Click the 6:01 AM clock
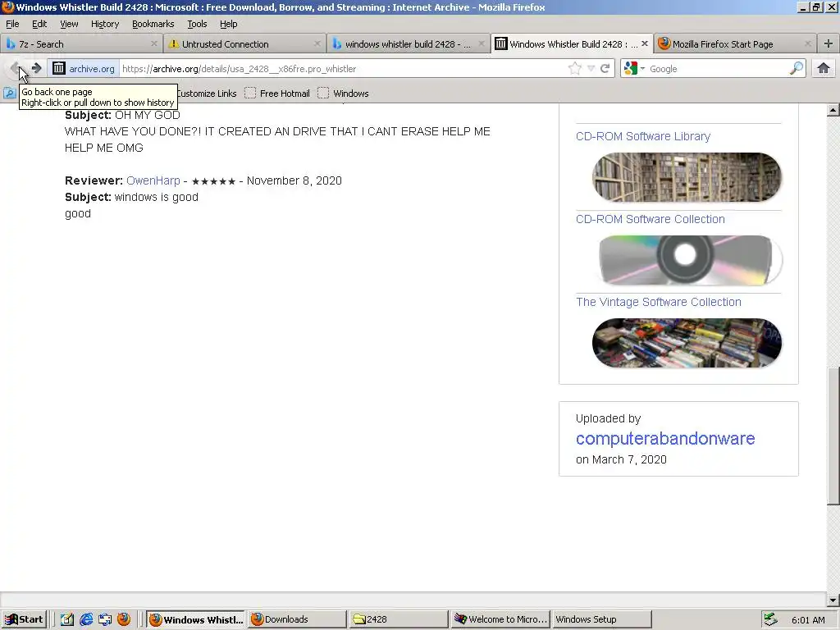This screenshot has height=630, width=840. tap(808, 620)
